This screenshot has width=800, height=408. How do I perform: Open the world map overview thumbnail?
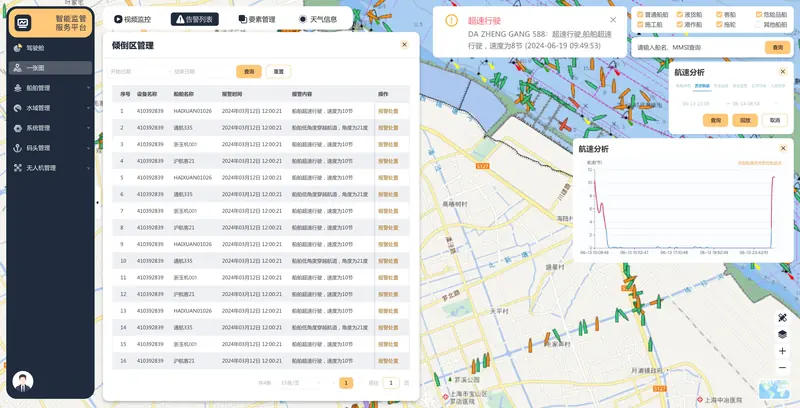[773, 390]
